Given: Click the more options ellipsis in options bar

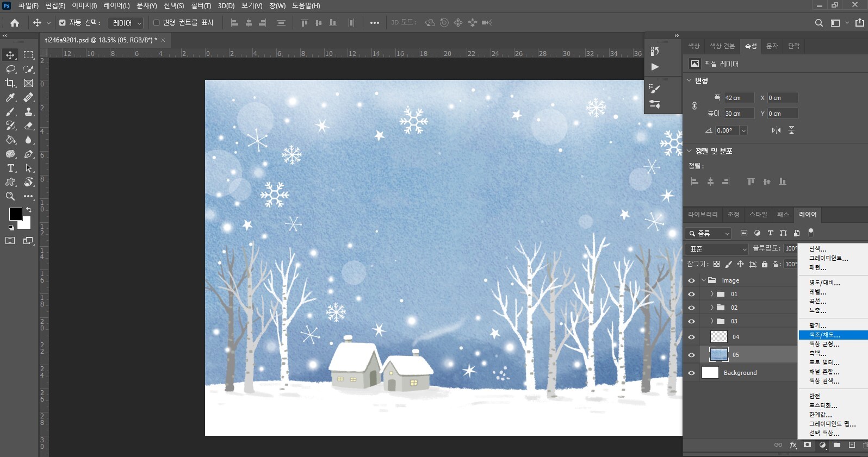Looking at the screenshot, I should pos(375,23).
